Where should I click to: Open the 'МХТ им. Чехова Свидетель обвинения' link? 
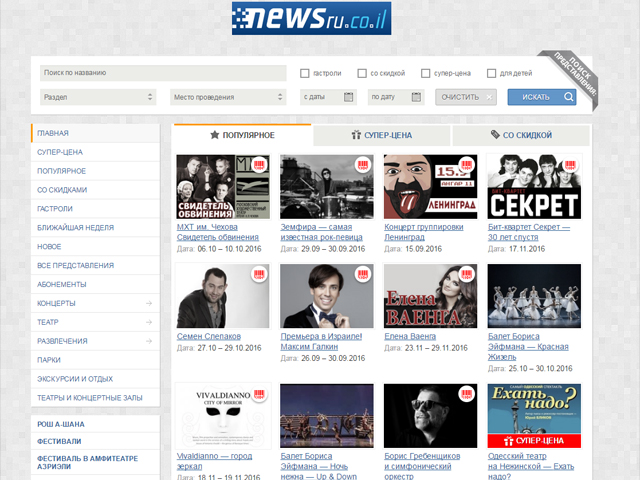coord(218,232)
